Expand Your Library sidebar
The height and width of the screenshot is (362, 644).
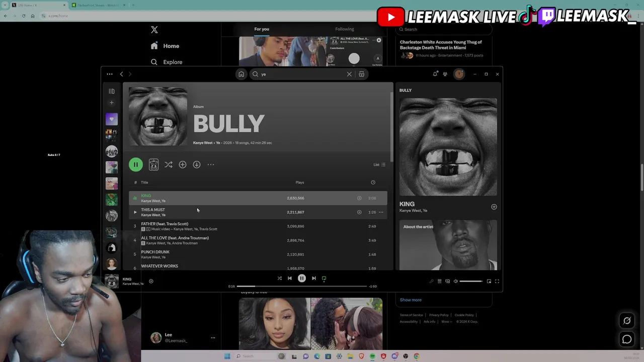(x=112, y=91)
